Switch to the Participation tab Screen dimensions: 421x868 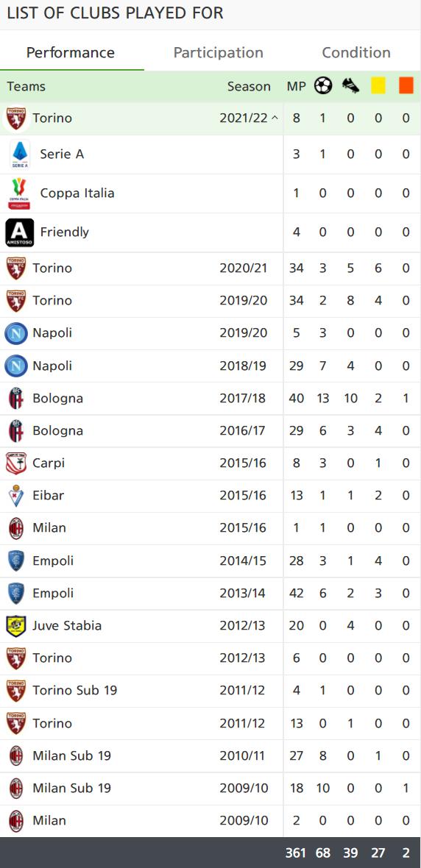[219, 52]
